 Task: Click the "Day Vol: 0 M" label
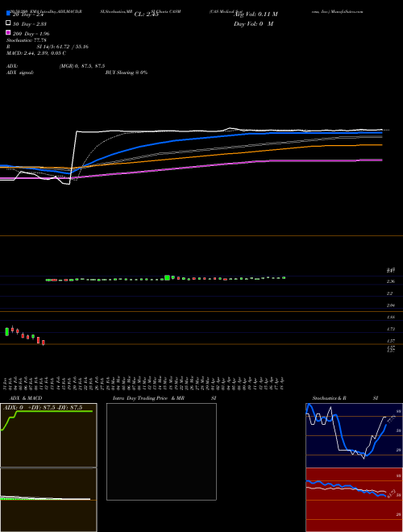253,23
